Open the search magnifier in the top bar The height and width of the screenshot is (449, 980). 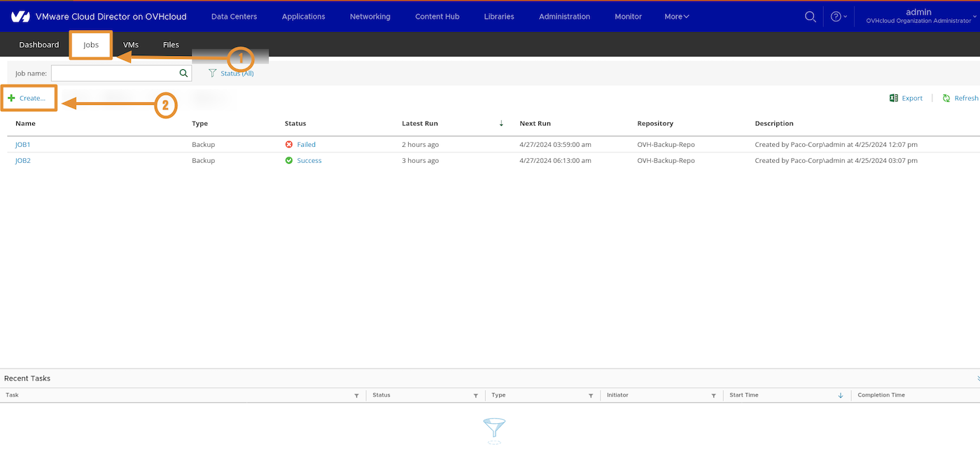point(810,16)
